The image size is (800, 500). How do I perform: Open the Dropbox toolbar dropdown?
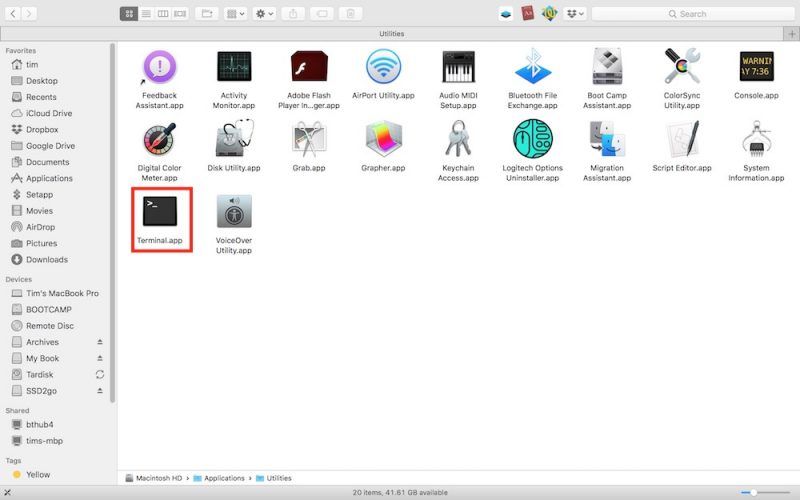(574, 14)
